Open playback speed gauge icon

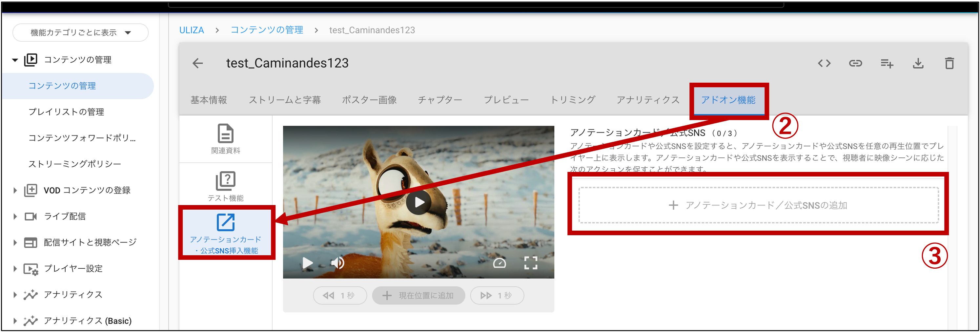(x=499, y=263)
